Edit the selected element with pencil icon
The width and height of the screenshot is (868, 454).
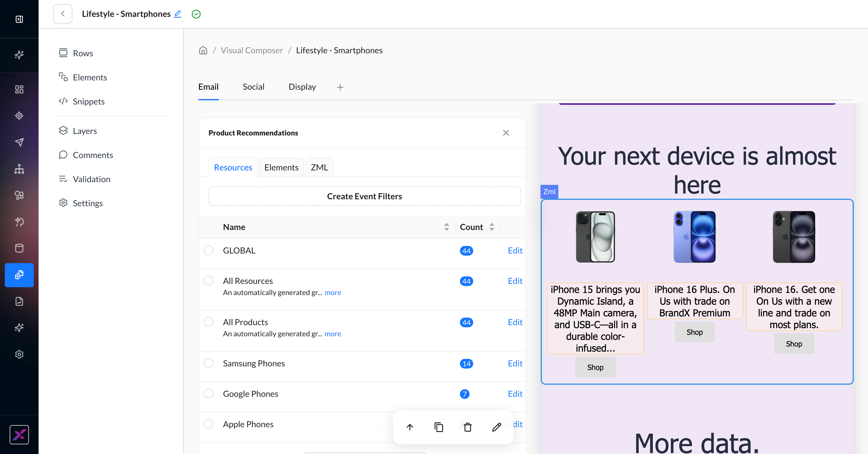pos(497,428)
